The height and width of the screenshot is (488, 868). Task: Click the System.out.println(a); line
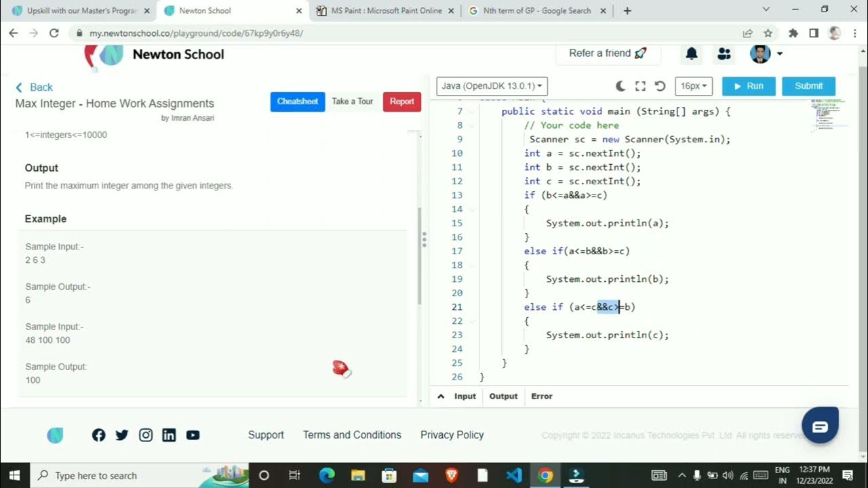pos(608,223)
